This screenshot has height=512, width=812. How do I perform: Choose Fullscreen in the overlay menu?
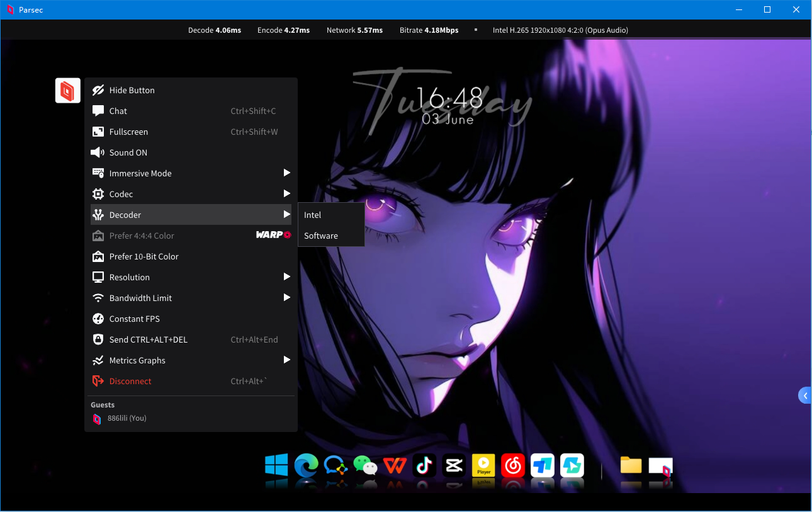coord(191,132)
